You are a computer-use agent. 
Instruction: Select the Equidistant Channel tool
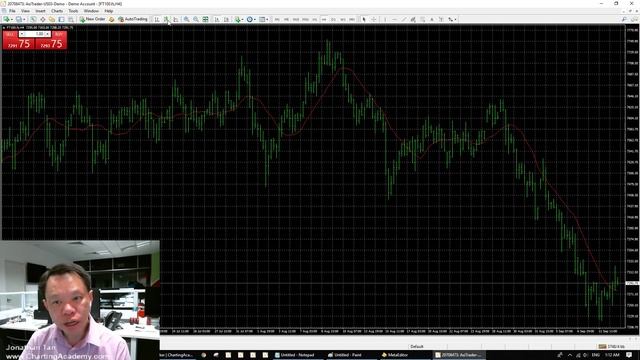click(x=413, y=19)
